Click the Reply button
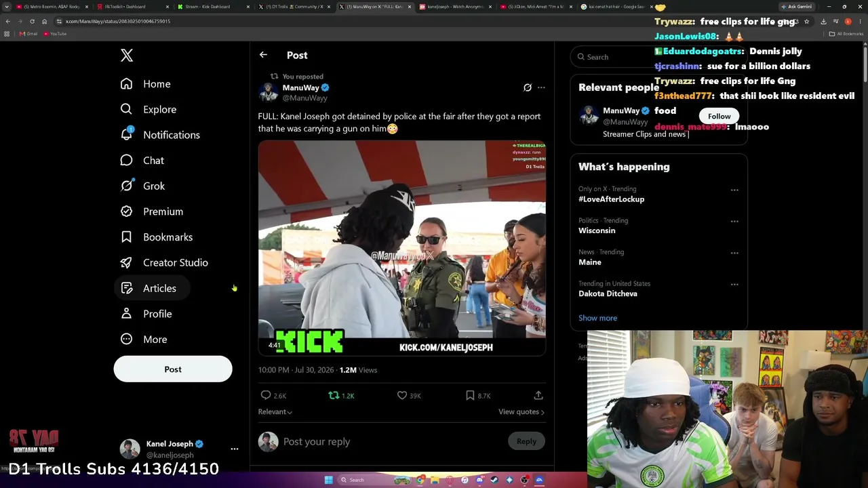The width and height of the screenshot is (868, 488). [x=526, y=441]
